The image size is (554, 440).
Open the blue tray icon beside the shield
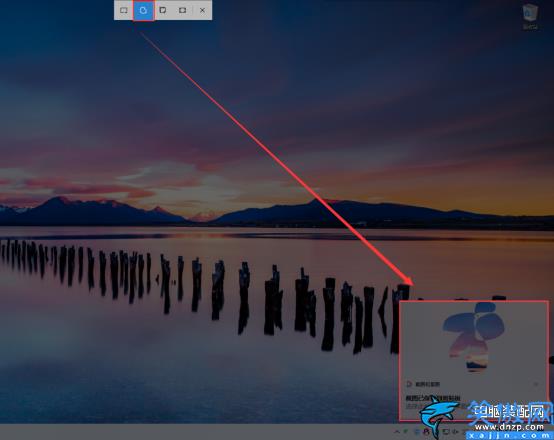tap(417, 432)
